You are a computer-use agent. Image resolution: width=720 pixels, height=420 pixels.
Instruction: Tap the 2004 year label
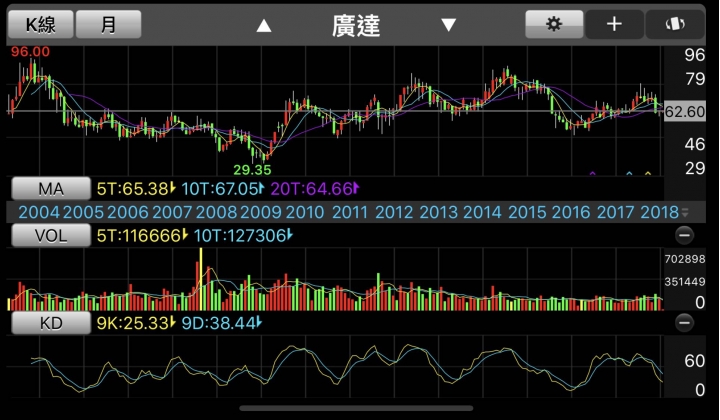(39, 213)
